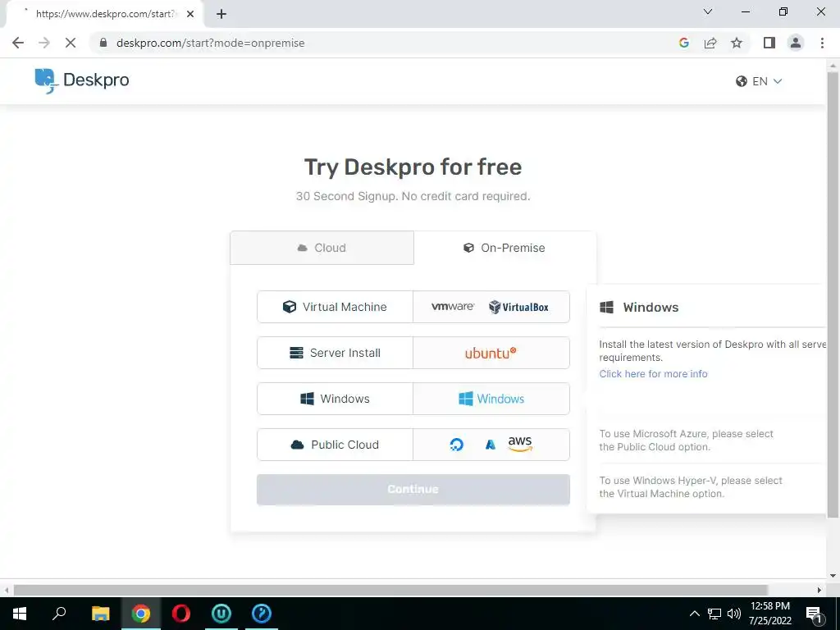The height and width of the screenshot is (630, 840).
Task: Open File Explorer from taskbar
Action: [x=100, y=614]
